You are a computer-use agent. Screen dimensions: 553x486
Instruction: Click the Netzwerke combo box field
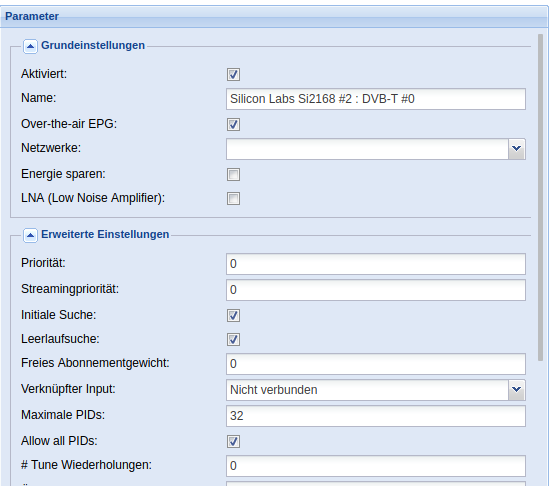pyautogui.click(x=367, y=149)
